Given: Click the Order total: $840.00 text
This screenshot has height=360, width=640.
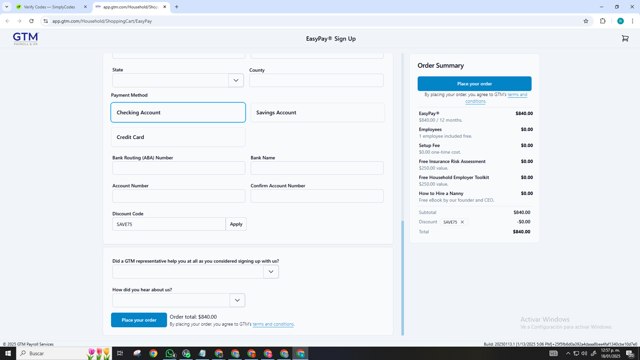Looking at the screenshot, I should coord(193,317).
